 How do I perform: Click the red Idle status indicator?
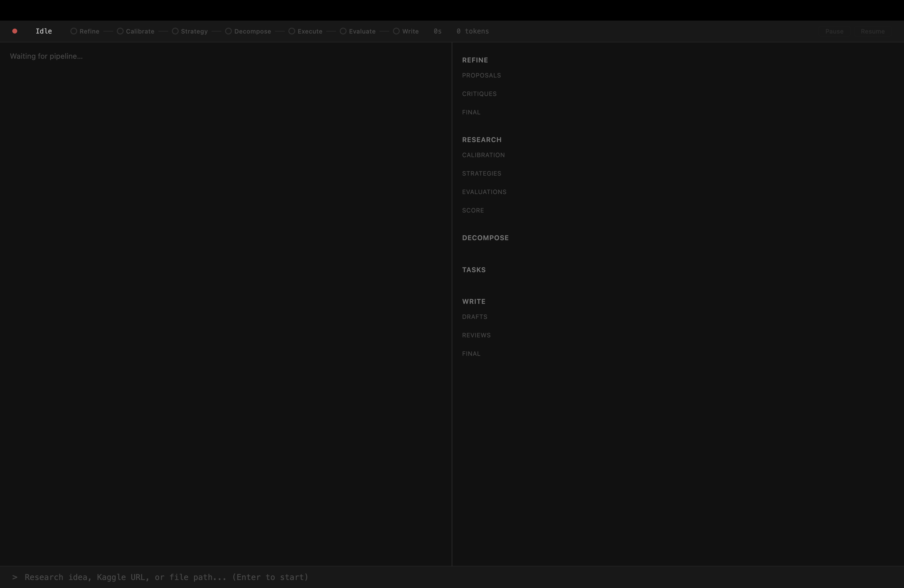click(15, 31)
